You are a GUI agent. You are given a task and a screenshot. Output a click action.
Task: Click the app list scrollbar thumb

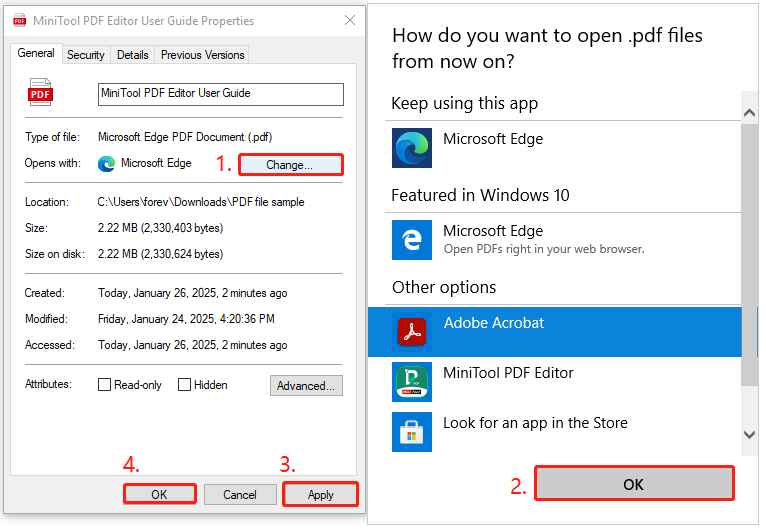749,254
